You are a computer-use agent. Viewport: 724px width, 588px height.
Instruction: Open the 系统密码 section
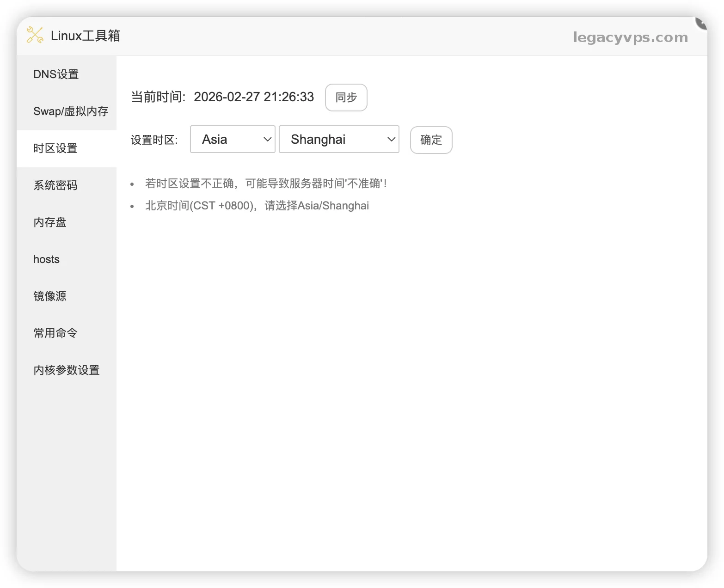(55, 185)
